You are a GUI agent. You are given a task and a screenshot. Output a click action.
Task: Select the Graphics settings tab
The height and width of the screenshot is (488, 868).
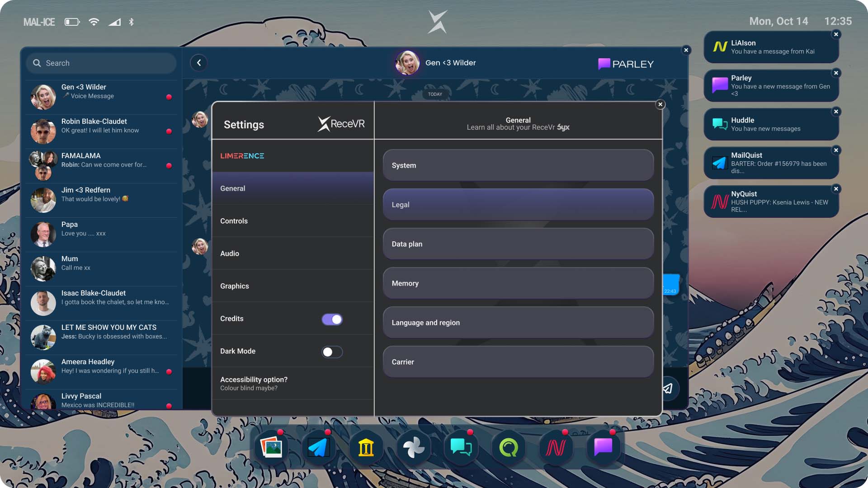(x=293, y=286)
